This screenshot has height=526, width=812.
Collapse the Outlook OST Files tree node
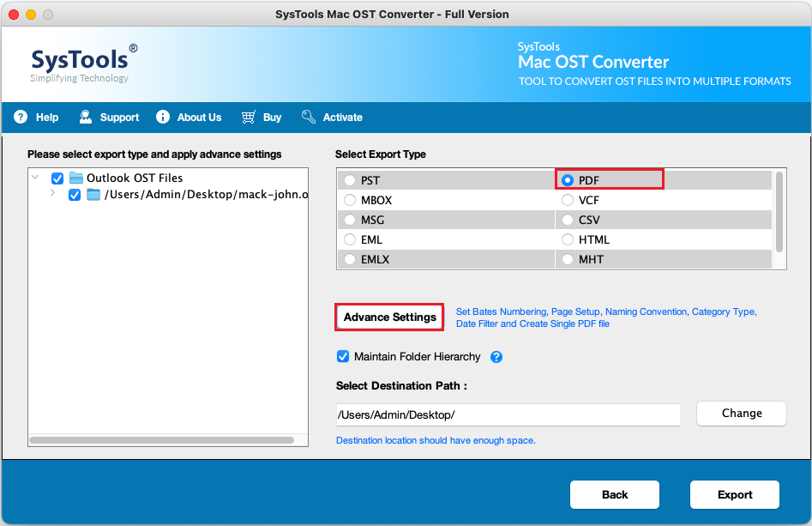[34, 178]
